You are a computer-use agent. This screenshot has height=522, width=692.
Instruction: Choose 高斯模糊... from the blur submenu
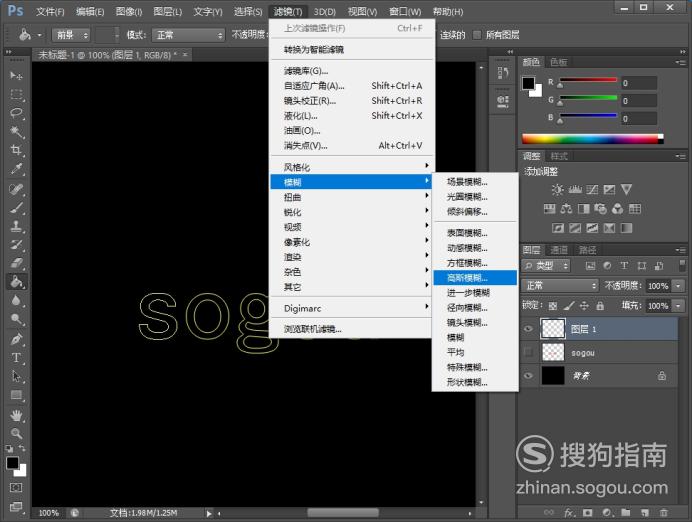tap(475, 278)
